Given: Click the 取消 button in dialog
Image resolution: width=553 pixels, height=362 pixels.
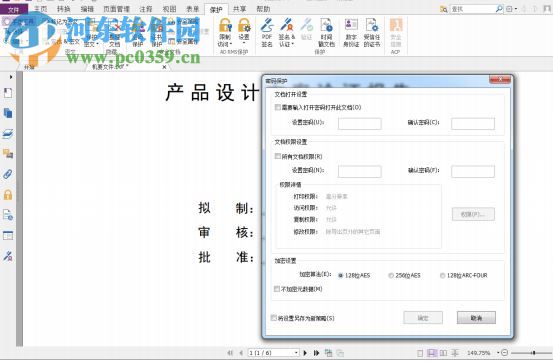Looking at the screenshot, I should (x=476, y=318).
